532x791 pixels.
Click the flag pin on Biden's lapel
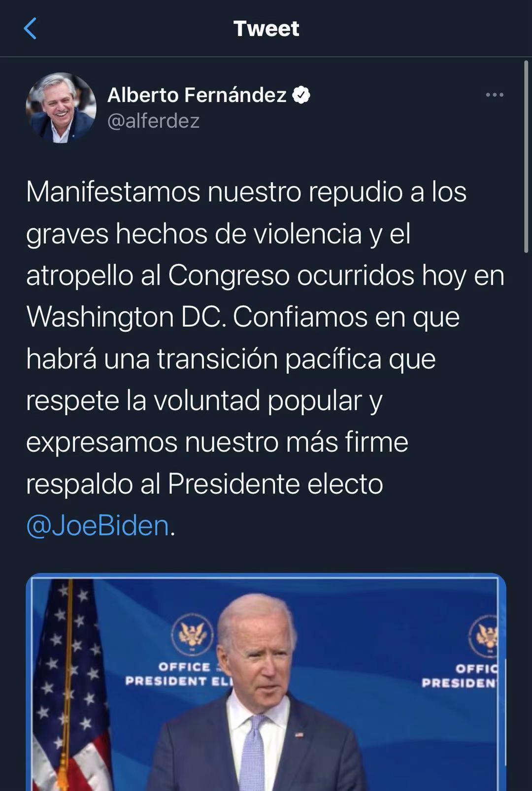tap(299, 735)
